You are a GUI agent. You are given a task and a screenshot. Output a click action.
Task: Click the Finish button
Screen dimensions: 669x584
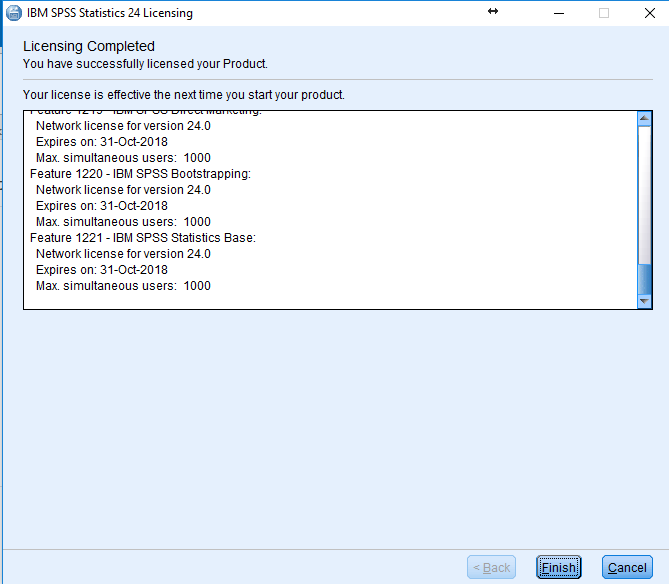pyautogui.click(x=558, y=567)
